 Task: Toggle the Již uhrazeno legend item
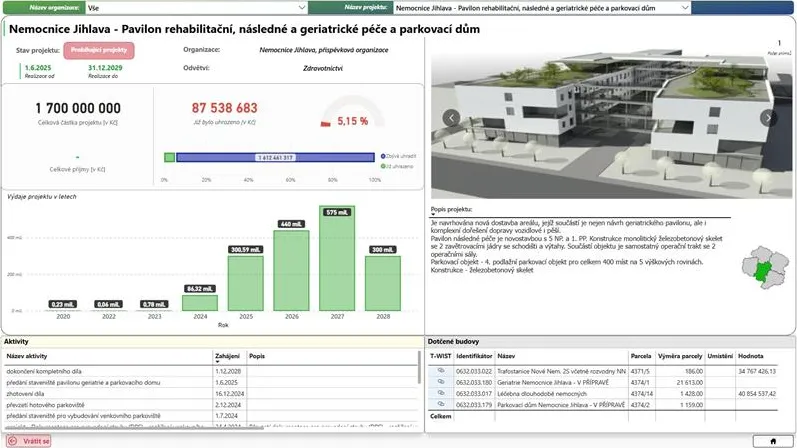pos(398,165)
